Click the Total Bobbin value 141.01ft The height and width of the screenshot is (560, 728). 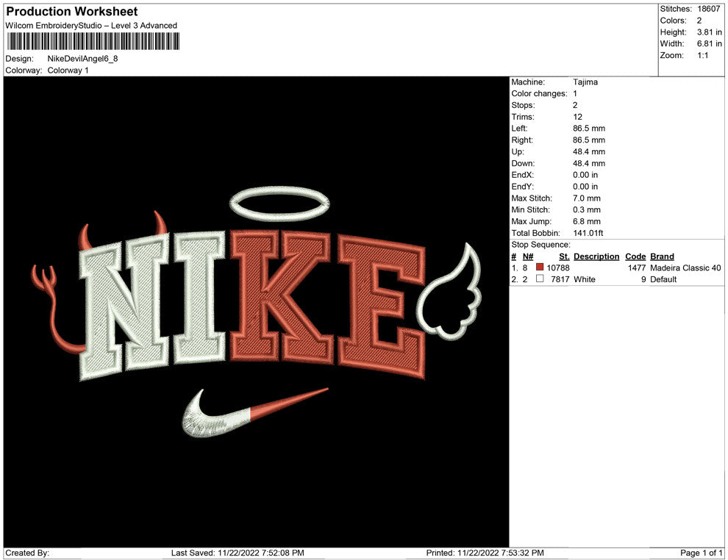click(x=588, y=233)
